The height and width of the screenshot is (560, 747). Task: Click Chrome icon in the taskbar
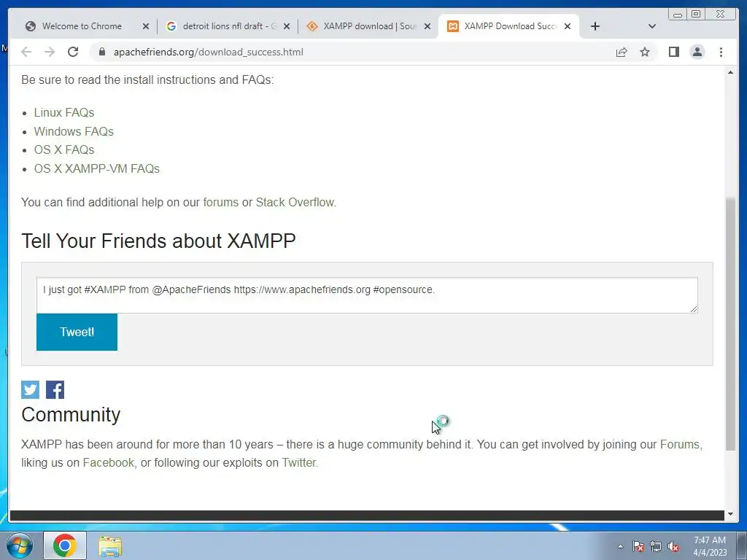(x=65, y=545)
